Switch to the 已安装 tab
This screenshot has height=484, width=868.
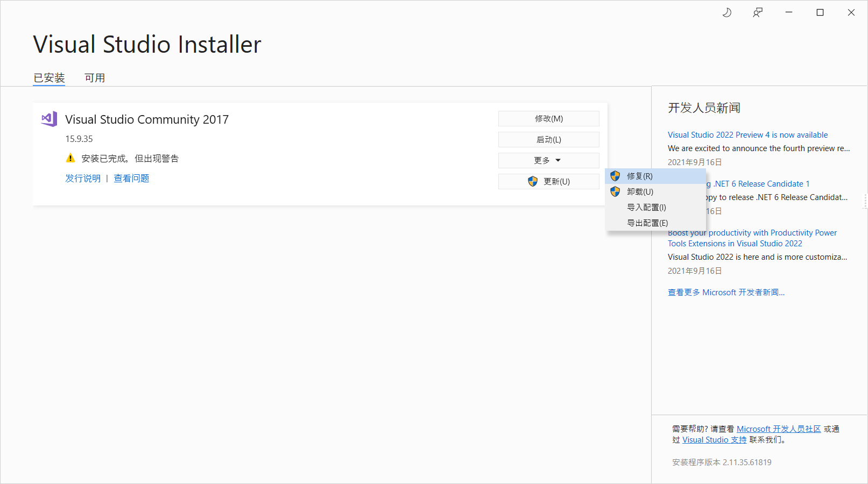[49, 78]
